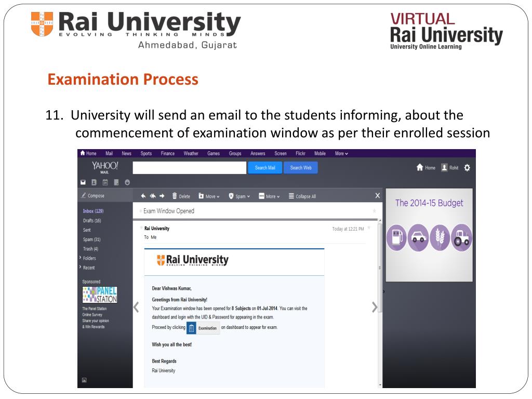This screenshot has width=532, height=399.
Task: Click the Rai University logo in email header
Action: click(192, 260)
